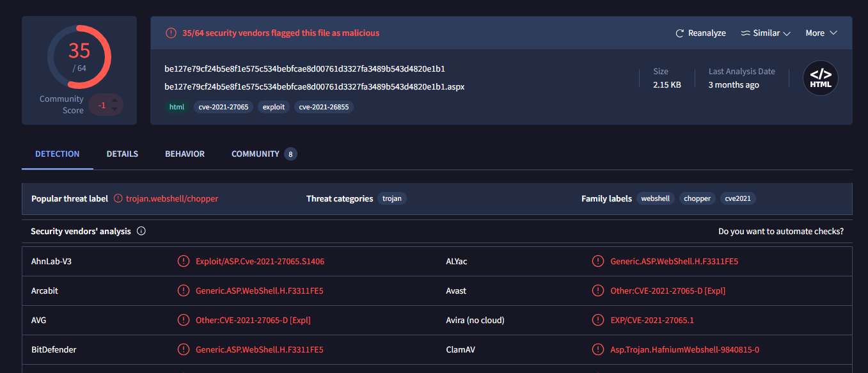This screenshot has height=373, width=868.
Task: Open the More dropdown menu
Action: (821, 33)
